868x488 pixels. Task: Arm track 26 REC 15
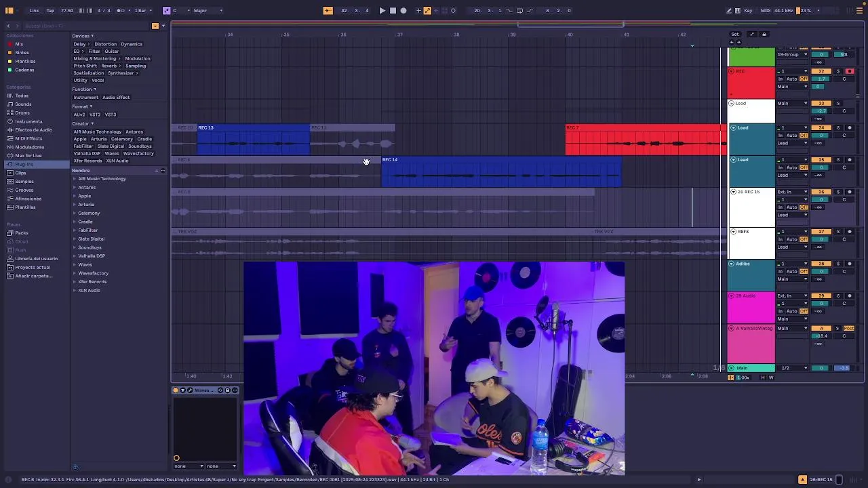coord(850,192)
